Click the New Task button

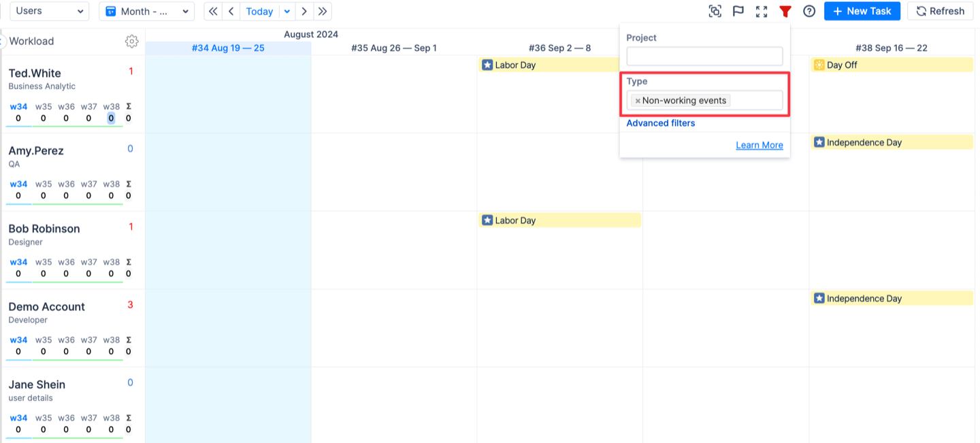point(862,11)
